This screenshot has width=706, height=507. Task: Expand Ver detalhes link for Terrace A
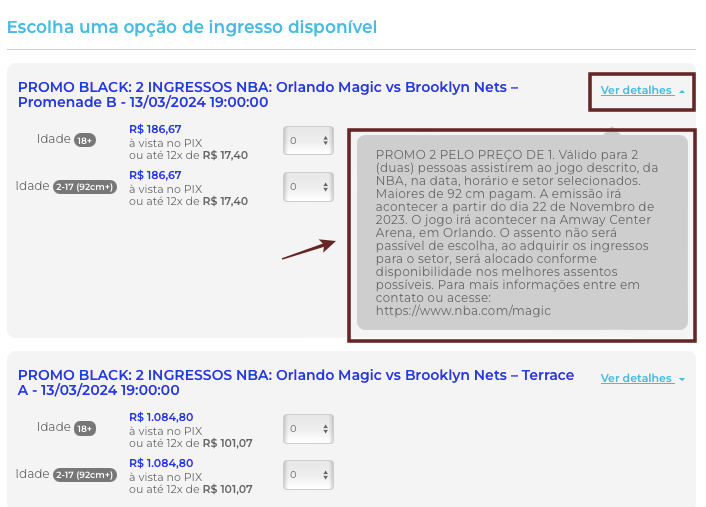[x=643, y=379]
